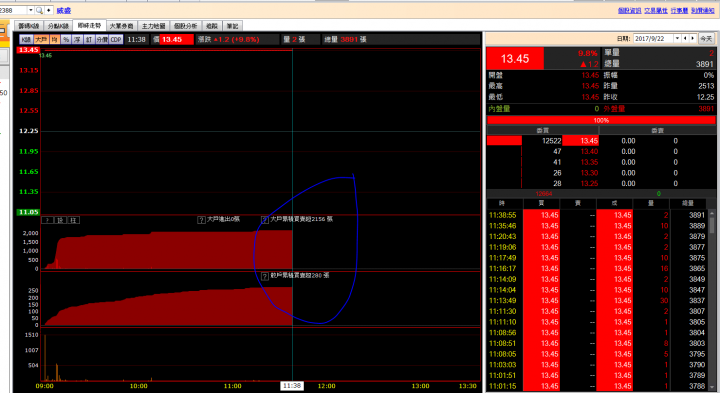Open the 交易屬性 link at top right

click(x=656, y=10)
